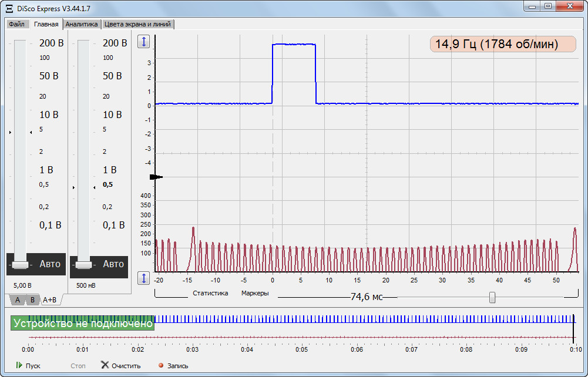The height and width of the screenshot is (377, 588).
Task: Select the A+B channels tab
Action: click(x=49, y=300)
